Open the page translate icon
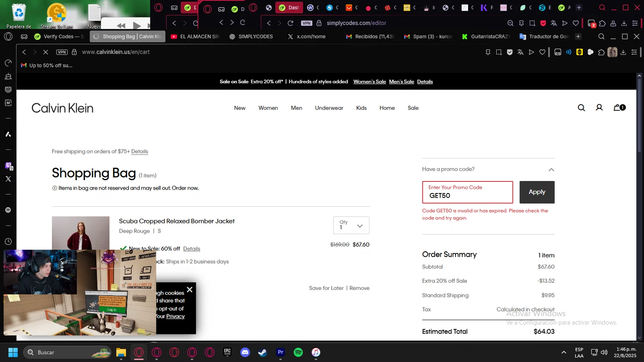This screenshot has width=644, height=362. click(x=520, y=52)
